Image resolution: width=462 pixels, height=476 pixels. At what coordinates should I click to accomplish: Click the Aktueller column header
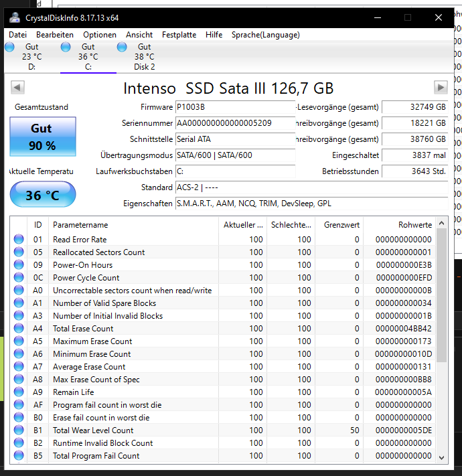point(243,225)
